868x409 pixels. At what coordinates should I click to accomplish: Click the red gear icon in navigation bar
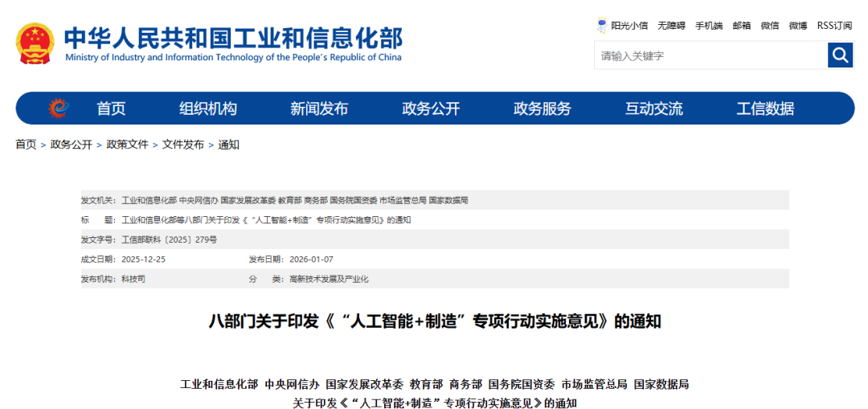(x=58, y=108)
